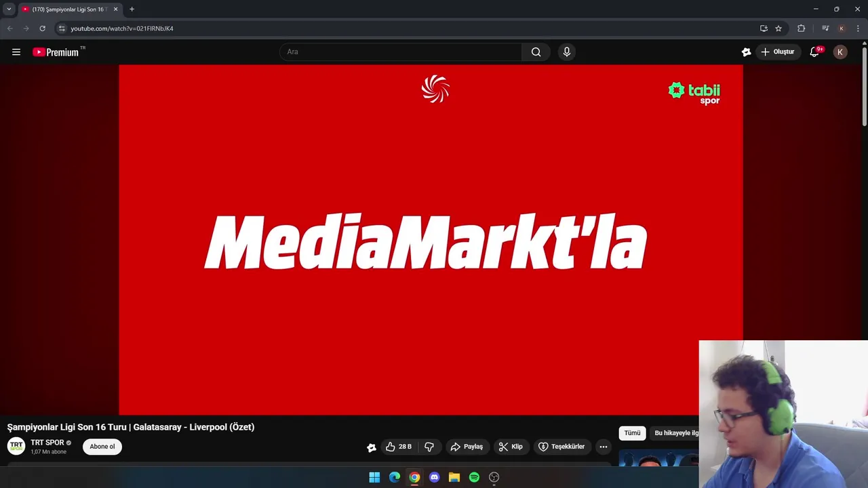Reload the page in Chrome
The image size is (868, 488).
click(42, 28)
